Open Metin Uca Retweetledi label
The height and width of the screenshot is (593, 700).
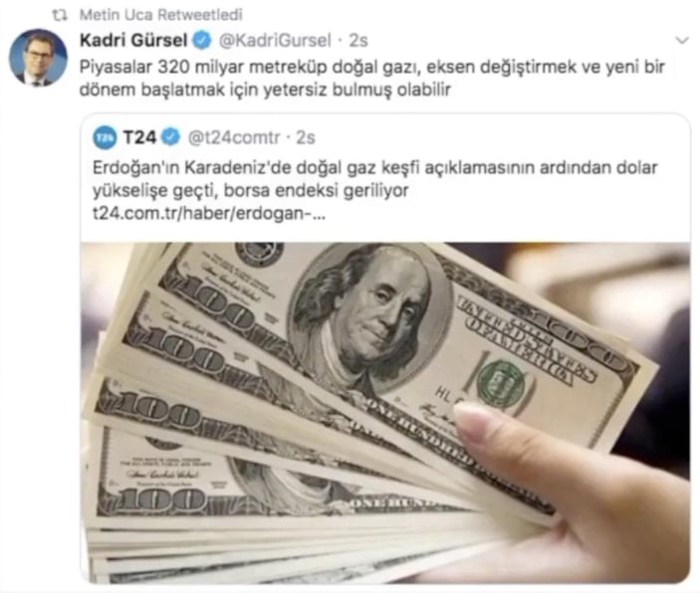coord(160,15)
